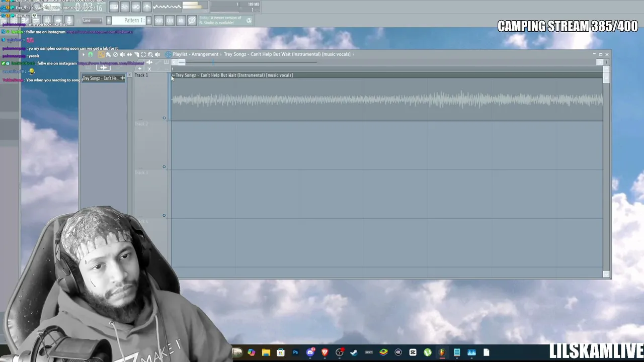Select the Trey Songz clip in picker
The height and width of the screenshot is (362, 644).
(x=104, y=78)
